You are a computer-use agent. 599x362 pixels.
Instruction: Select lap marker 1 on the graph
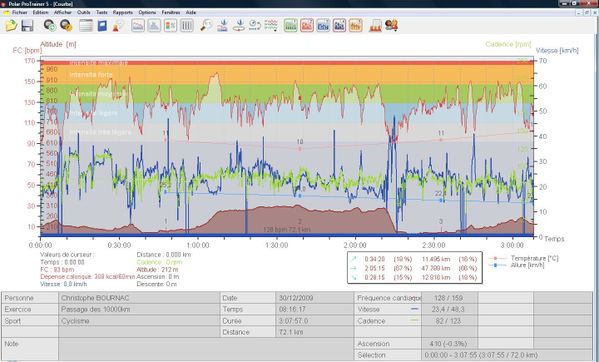(166, 221)
